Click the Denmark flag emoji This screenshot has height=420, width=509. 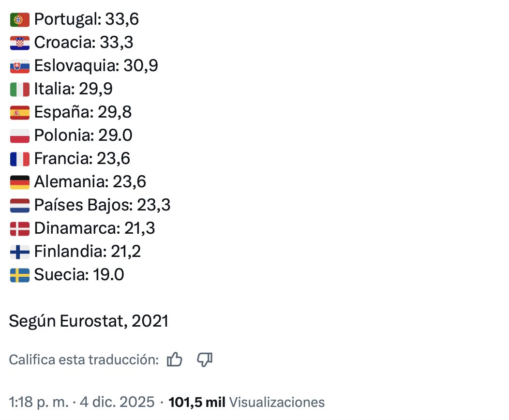[x=20, y=228]
